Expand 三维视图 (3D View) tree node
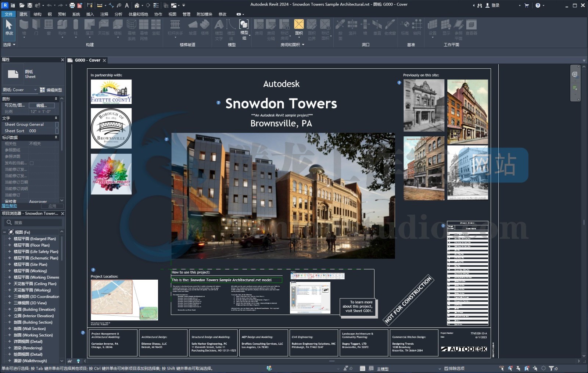This screenshot has height=373, width=588. point(10,303)
